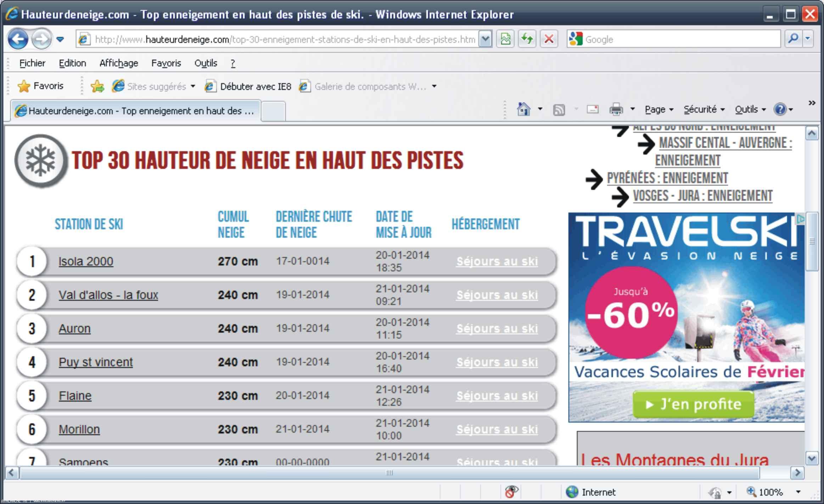Go to the Home page icon
Screen dimensions: 824x504
(x=523, y=109)
